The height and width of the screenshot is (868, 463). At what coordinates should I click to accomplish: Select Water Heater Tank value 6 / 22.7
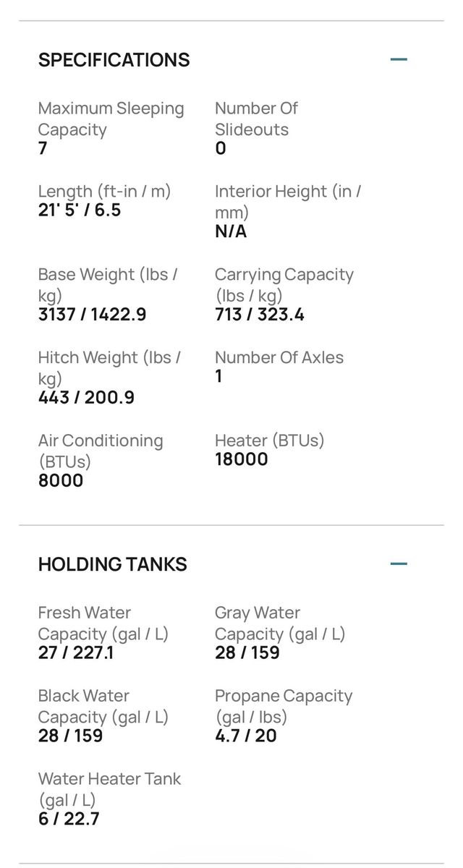pyautogui.click(x=69, y=820)
